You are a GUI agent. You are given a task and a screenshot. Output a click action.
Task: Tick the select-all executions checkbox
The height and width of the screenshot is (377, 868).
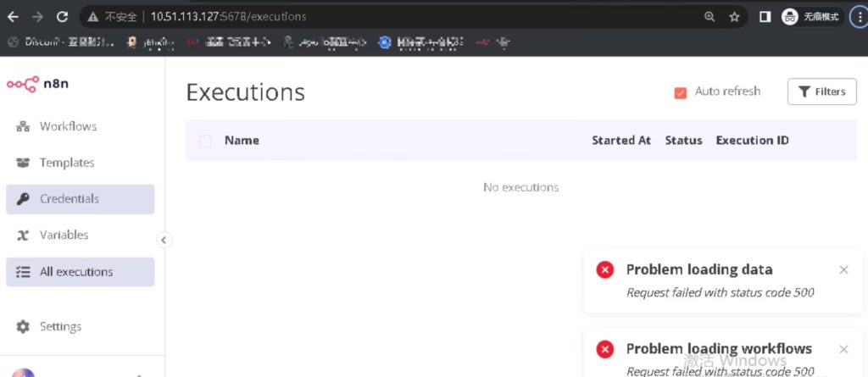pos(205,141)
